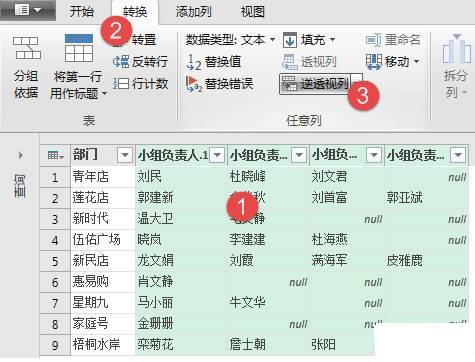Click the cell 栾菊花
Screen dimensions: 475x362
click(181, 345)
